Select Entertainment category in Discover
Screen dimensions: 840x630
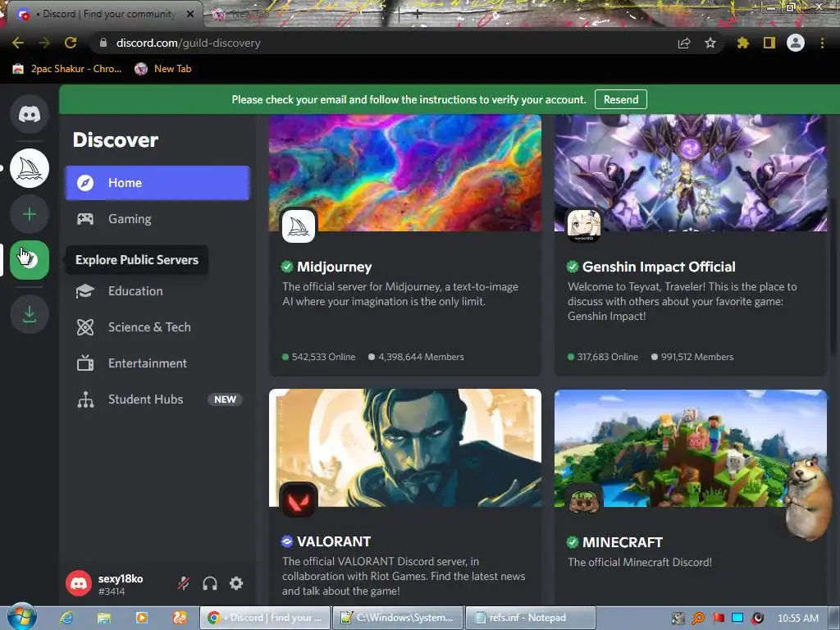[x=157, y=363]
